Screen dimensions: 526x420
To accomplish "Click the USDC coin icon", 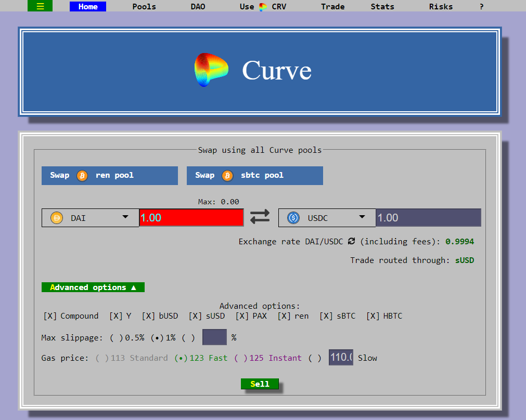I will 293,218.
